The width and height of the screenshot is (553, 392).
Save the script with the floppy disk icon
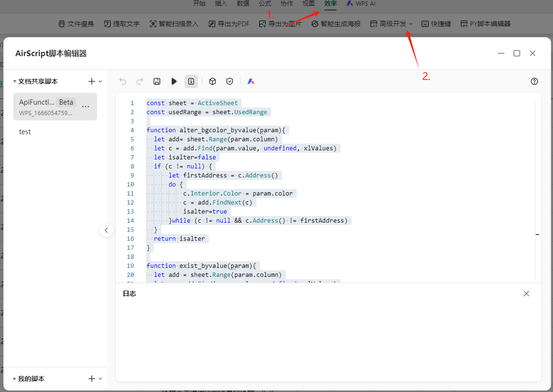tap(157, 81)
